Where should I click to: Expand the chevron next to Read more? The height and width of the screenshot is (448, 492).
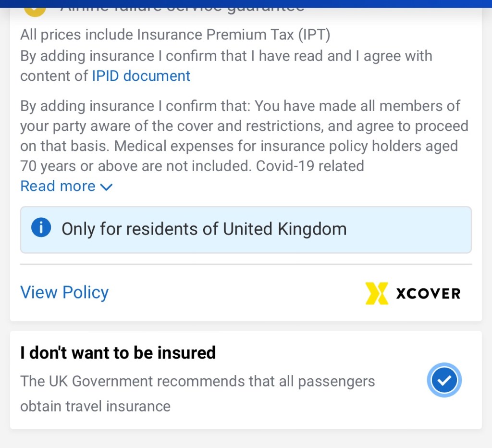[x=106, y=187]
